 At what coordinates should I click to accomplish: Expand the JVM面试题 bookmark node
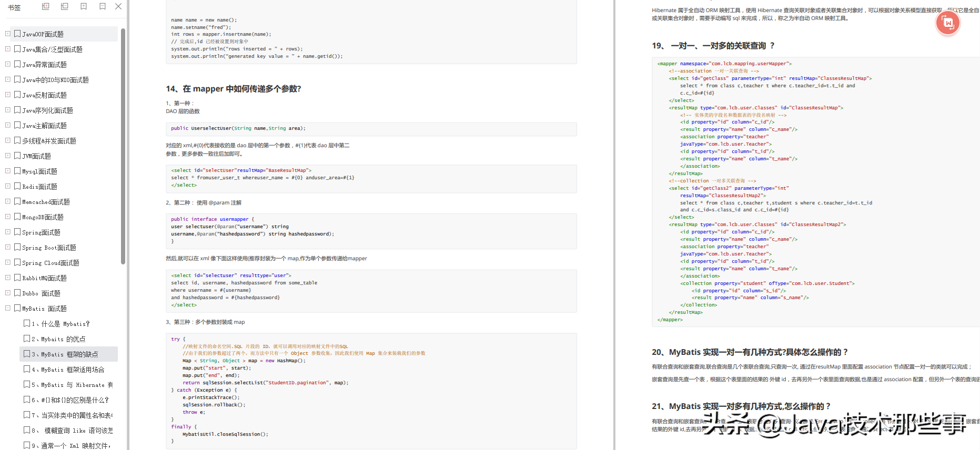click(8, 156)
